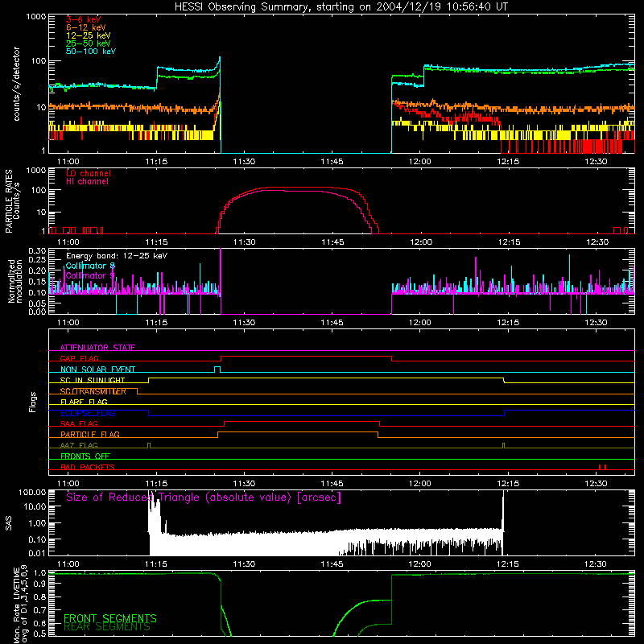This screenshot has height=644, width=644.
Task: Click the 'counts/s/detector' y-axis label
Action: [16, 84]
